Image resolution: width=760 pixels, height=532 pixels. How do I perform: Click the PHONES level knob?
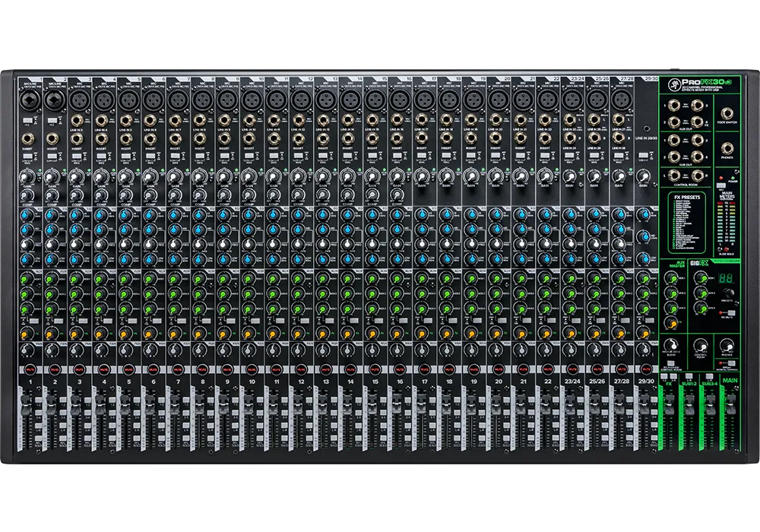[x=726, y=346]
